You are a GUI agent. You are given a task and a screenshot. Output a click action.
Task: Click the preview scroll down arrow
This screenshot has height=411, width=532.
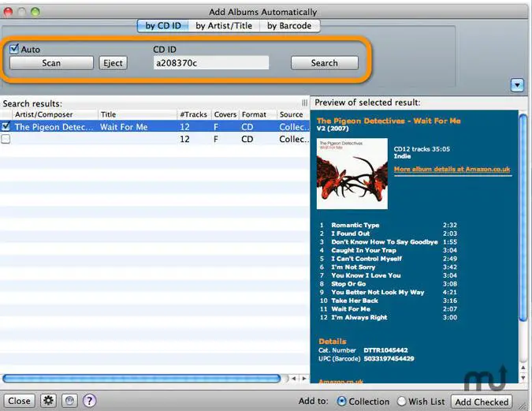(523, 378)
